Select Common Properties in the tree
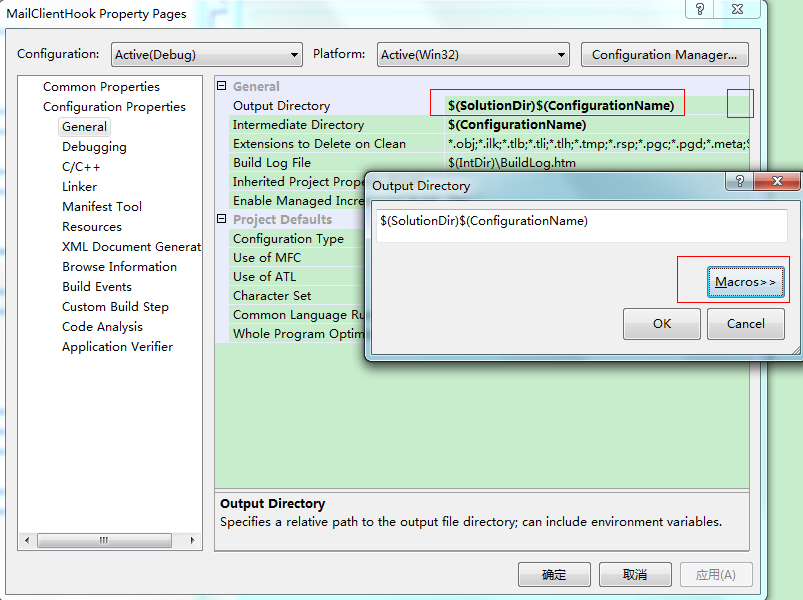Screen dimensions: 803x600 (x=101, y=87)
